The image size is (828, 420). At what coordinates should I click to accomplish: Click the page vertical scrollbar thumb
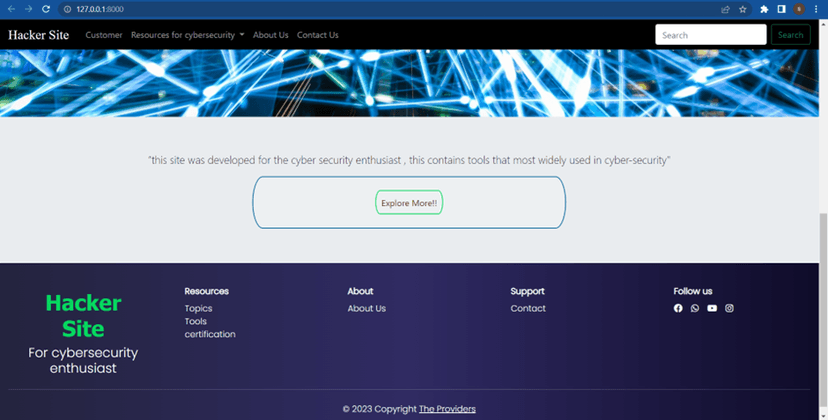(x=823, y=312)
